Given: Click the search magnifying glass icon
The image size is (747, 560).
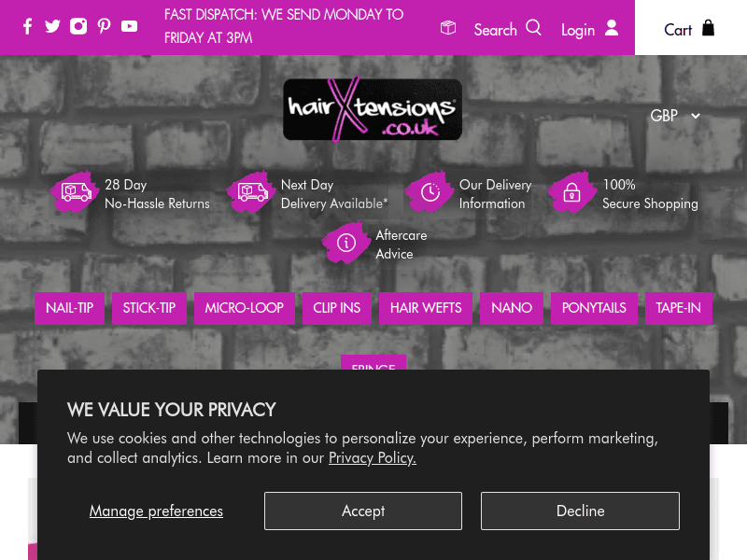Looking at the screenshot, I should [x=533, y=28].
